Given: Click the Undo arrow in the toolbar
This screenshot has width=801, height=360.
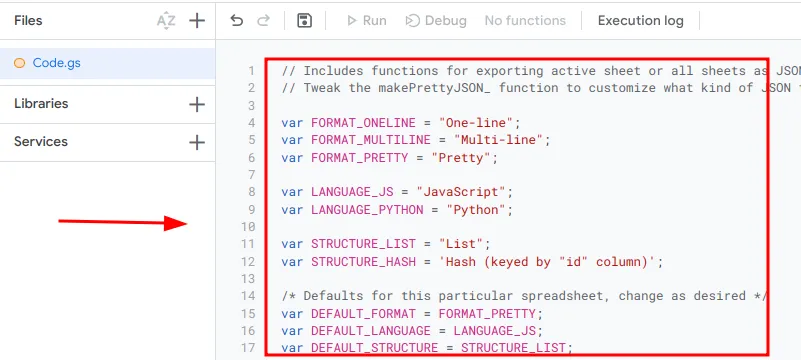Looking at the screenshot, I should coord(237,20).
